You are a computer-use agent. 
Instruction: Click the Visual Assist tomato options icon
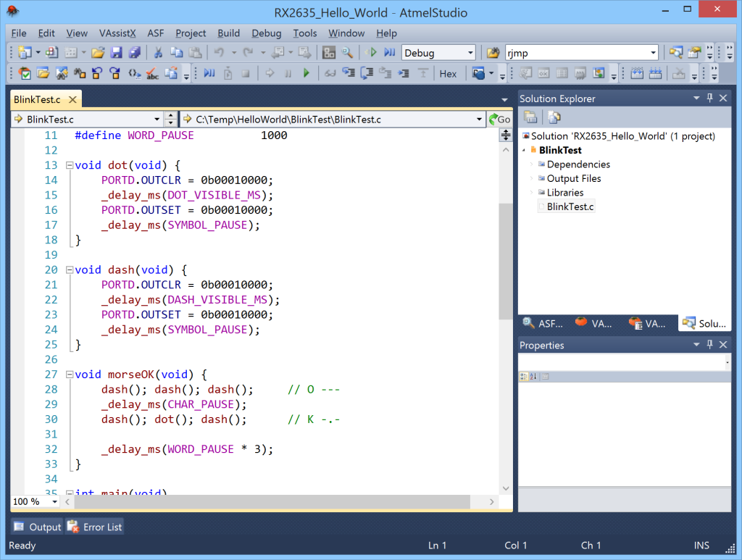(x=25, y=73)
